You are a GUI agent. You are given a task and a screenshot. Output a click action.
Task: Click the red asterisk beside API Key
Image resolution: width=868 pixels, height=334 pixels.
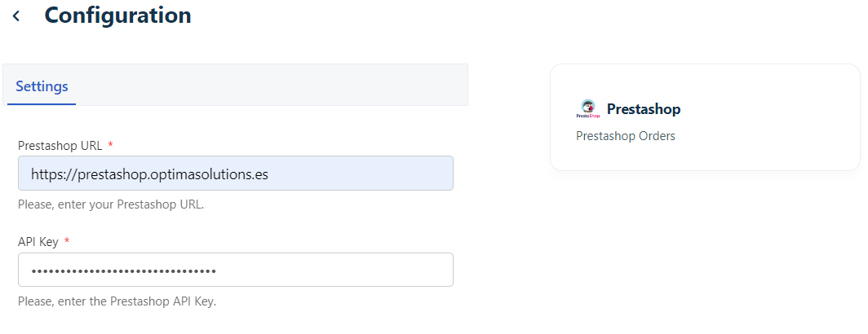pos(66,242)
